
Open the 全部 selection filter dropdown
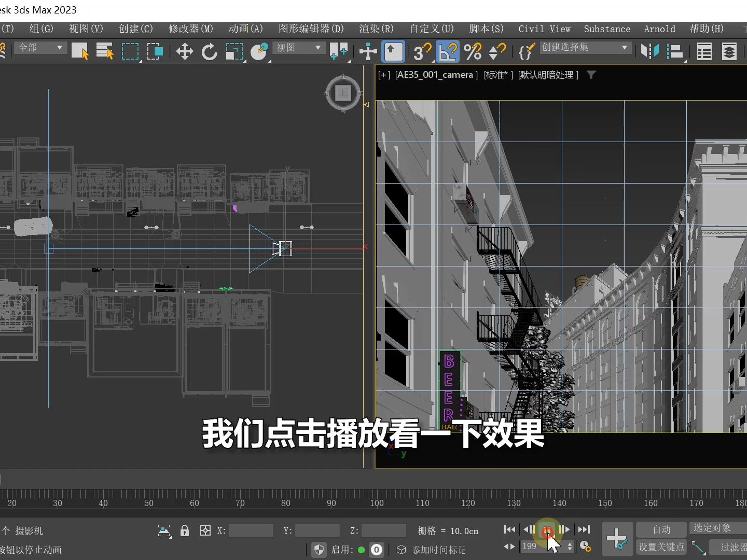[x=40, y=47]
